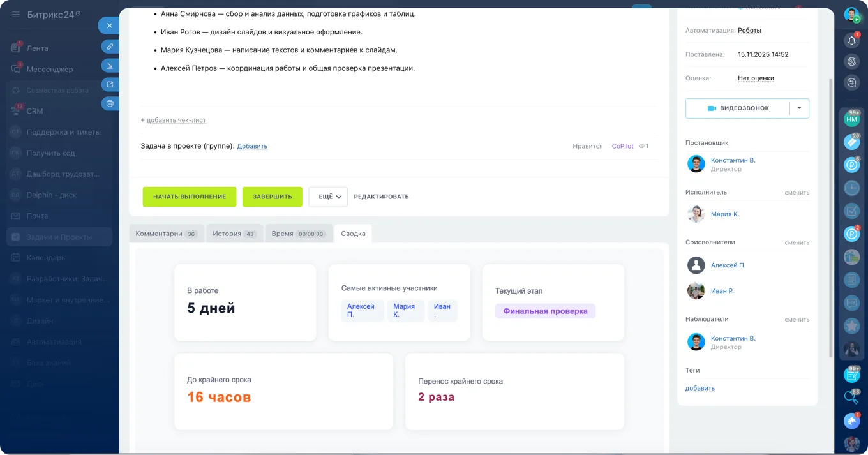Open notifications via the bell icon

tap(851, 40)
